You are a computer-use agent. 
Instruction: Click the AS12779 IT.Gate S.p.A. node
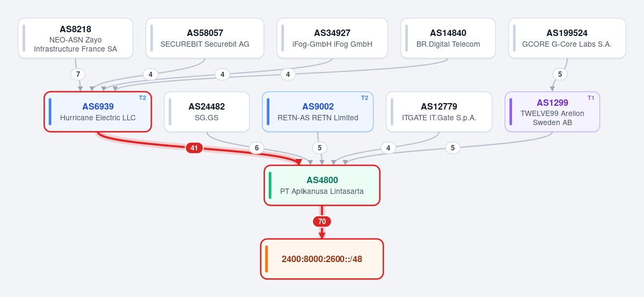(x=439, y=112)
